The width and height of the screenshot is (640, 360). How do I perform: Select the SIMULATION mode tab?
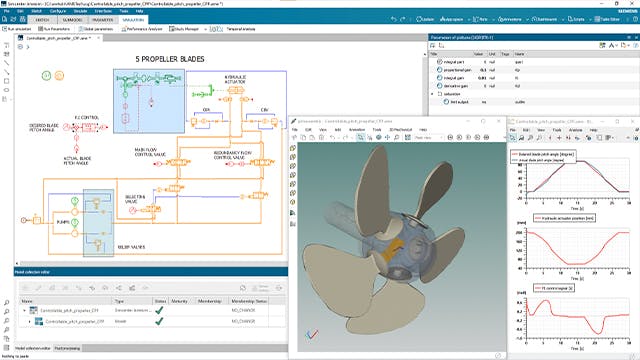point(133,20)
